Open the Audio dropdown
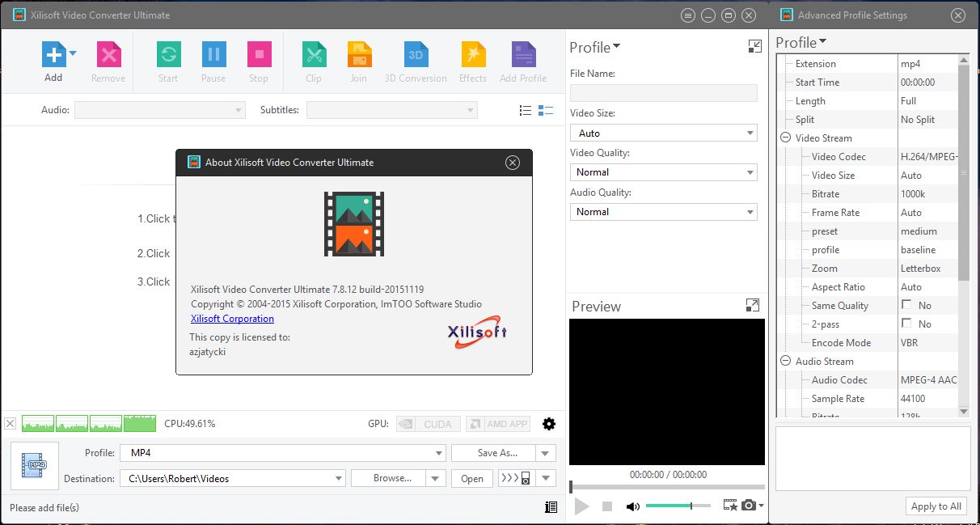Image resolution: width=980 pixels, height=525 pixels. coord(159,110)
